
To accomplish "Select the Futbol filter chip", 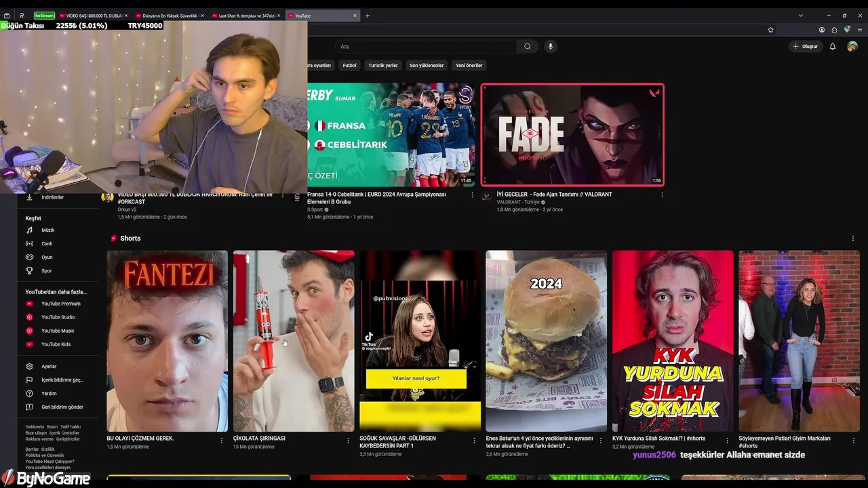I will (x=350, y=66).
